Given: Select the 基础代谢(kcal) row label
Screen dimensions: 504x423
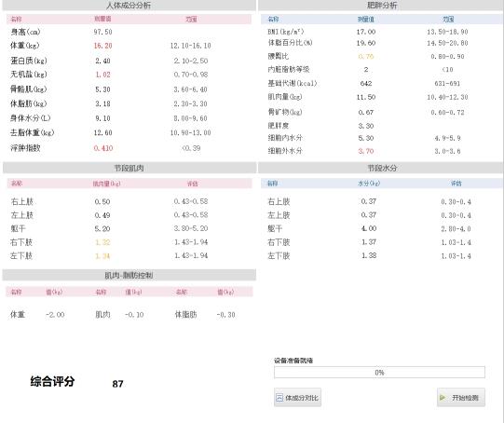Looking at the screenshot, I should coord(293,83).
